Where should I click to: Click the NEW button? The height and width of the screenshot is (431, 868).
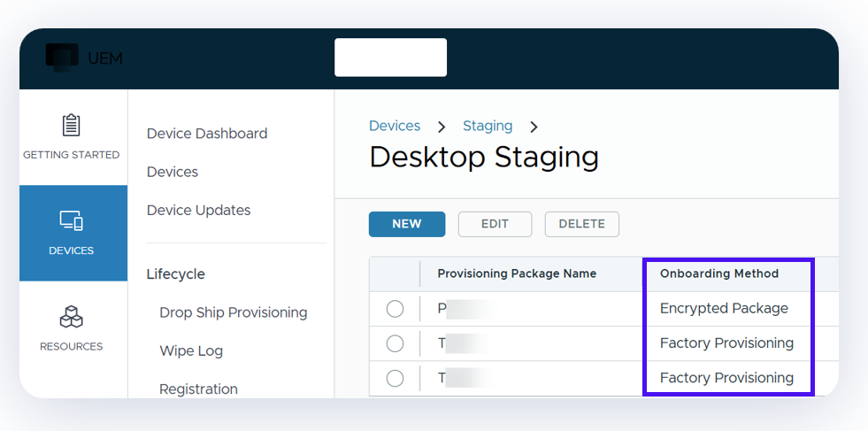pyautogui.click(x=406, y=224)
